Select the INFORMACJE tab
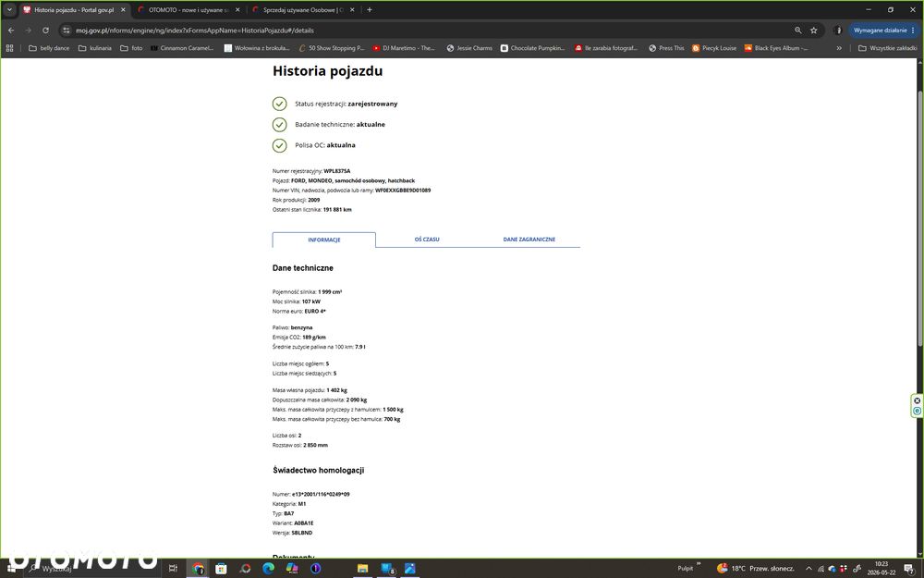 323,240
